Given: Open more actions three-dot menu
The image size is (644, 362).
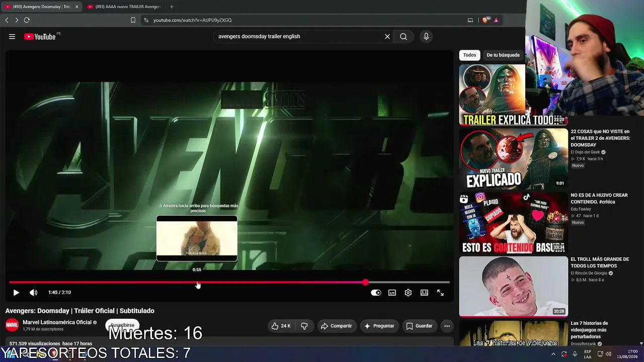Looking at the screenshot, I should pyautogui.click(x=447, y=326).
